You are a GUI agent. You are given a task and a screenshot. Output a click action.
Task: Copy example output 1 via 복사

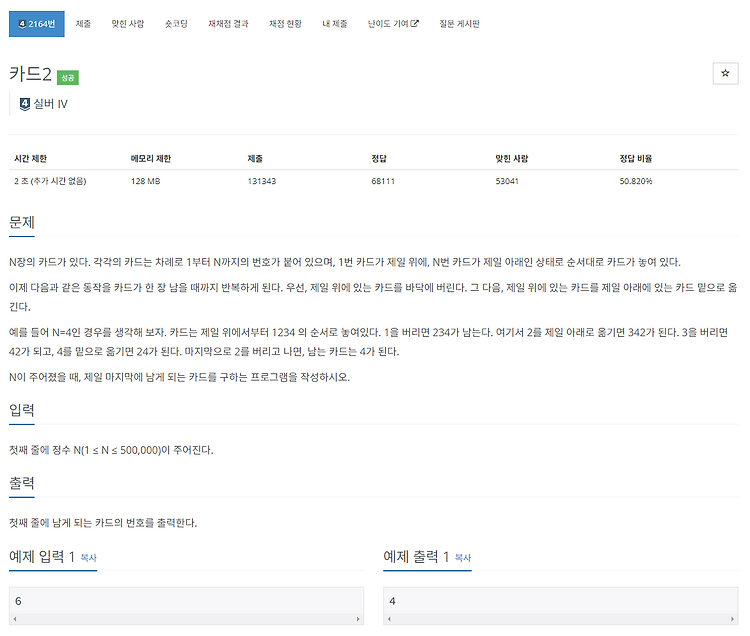463,558
